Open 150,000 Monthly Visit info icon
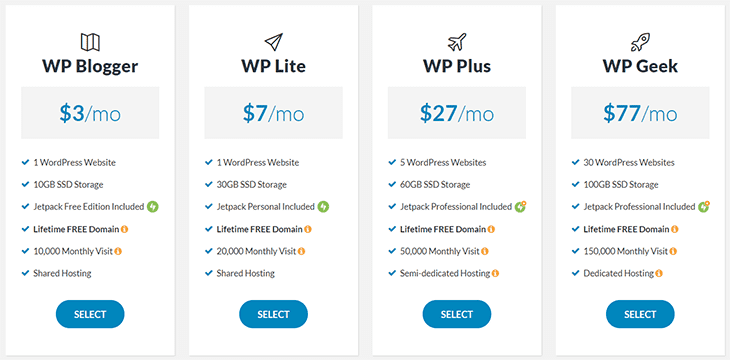 coord(673,251)
